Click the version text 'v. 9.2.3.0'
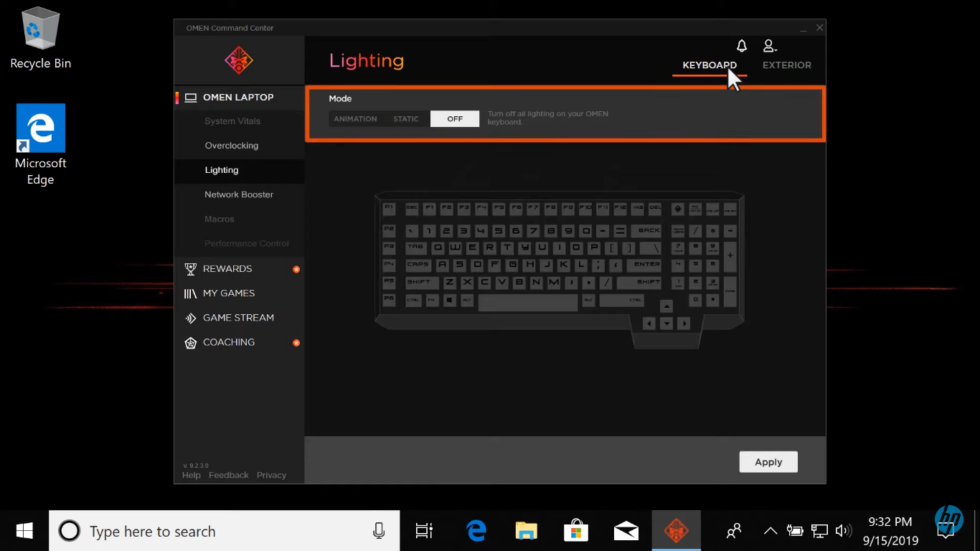The width and height of the screenshot is (980, 551). 196,466
